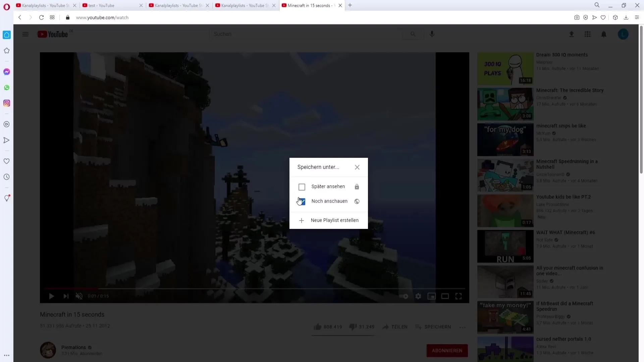Open Opera main menu logo
Screen dimensions: 644x362
[x=7, y=7]
